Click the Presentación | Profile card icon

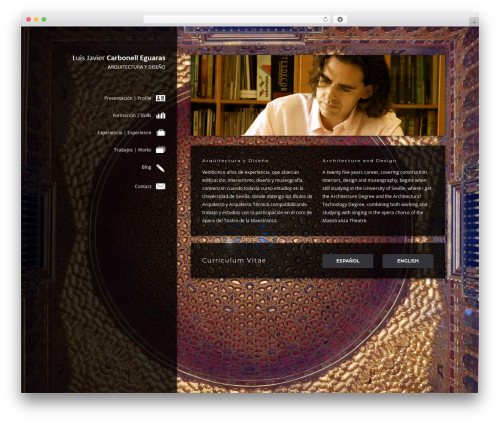tap(161, 98)
